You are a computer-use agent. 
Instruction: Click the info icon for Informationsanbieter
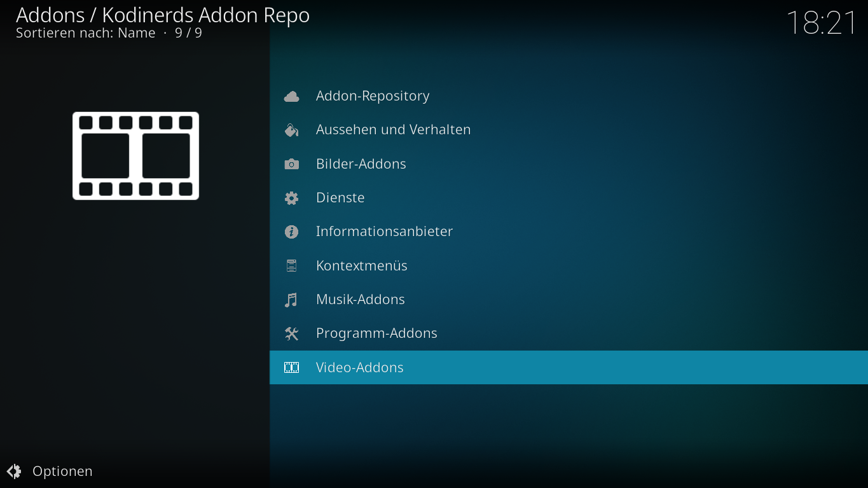tap(291, 232)
